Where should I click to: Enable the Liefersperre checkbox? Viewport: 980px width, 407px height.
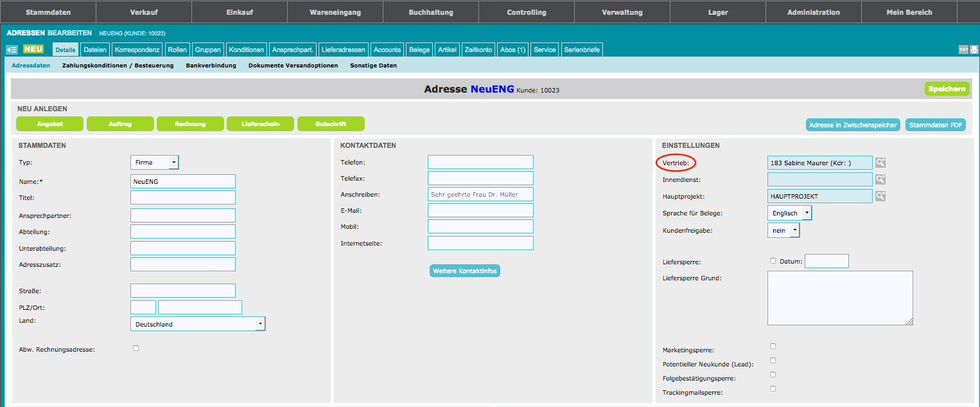(773, 261)
